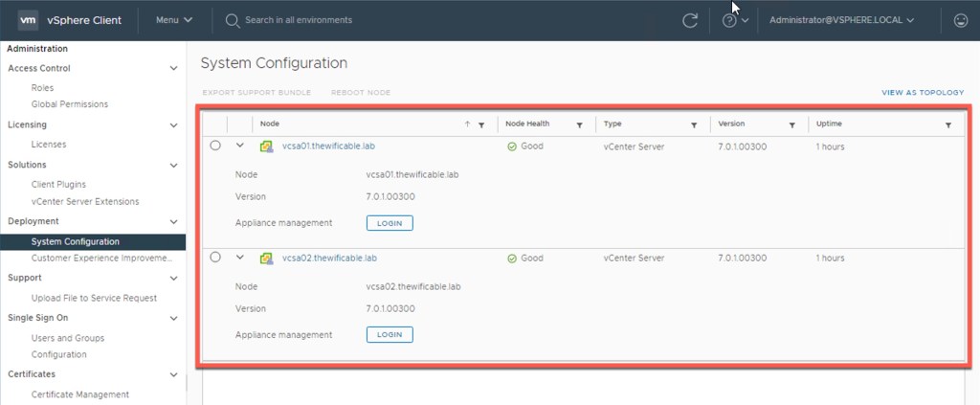Image resolution: width=980 pixels, height=405 pixels.
Task: Select the vcsa01.thewificable.lab radio button
Action: tap(215, 146)
